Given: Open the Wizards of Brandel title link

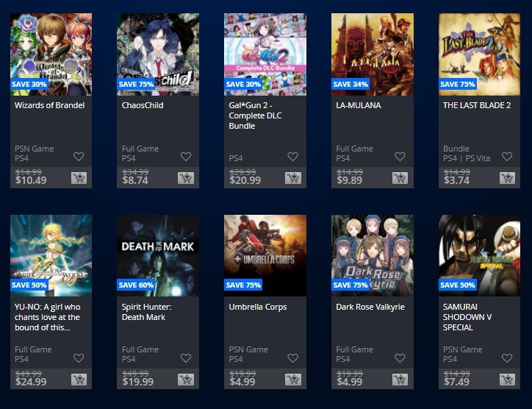Looking at the screenshot, I should pyautogui.click(x=49, y=105).
